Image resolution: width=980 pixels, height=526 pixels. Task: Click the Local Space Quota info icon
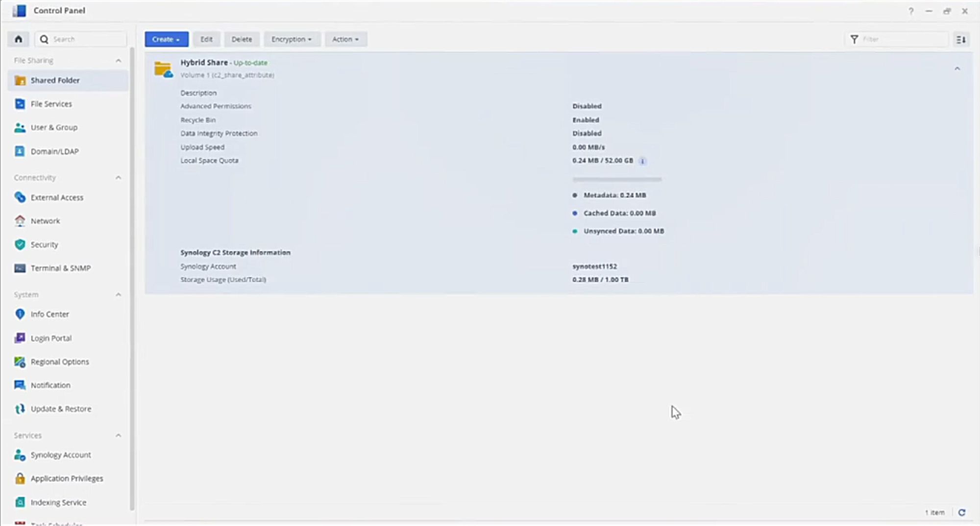[642, 161]
